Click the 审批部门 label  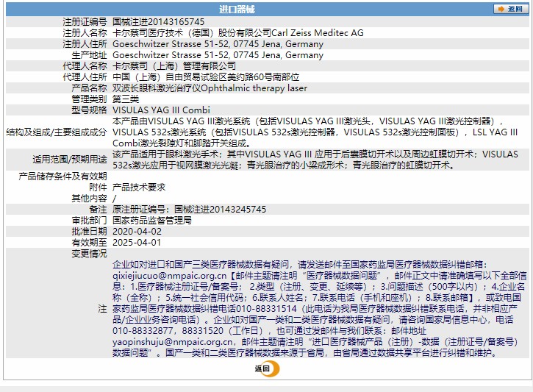(x=89, y=221)
